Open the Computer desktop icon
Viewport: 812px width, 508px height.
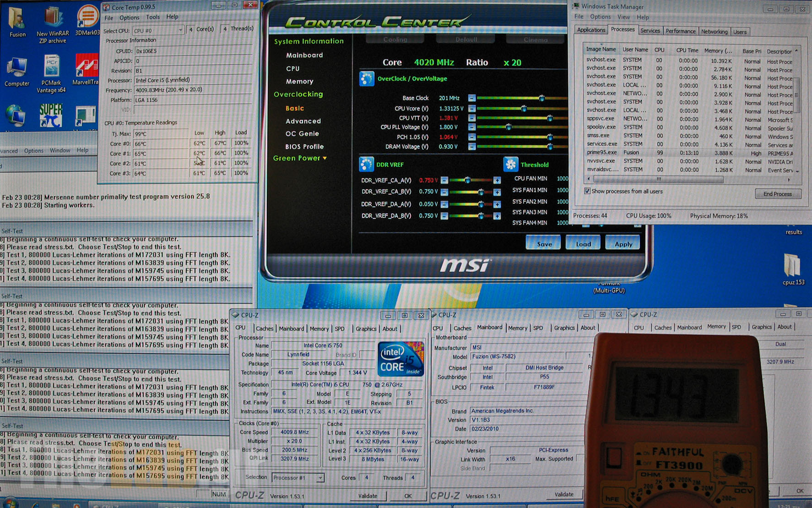pyautogui.click(x=17, y=71)
